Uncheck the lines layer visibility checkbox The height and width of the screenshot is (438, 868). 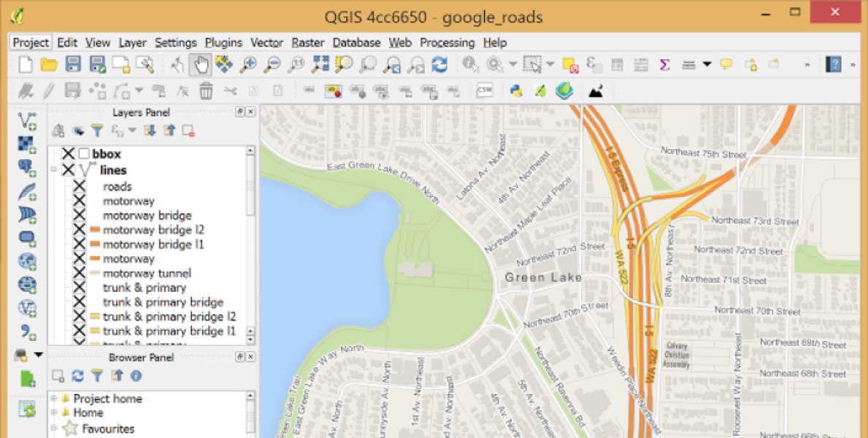tap(69, 170)
